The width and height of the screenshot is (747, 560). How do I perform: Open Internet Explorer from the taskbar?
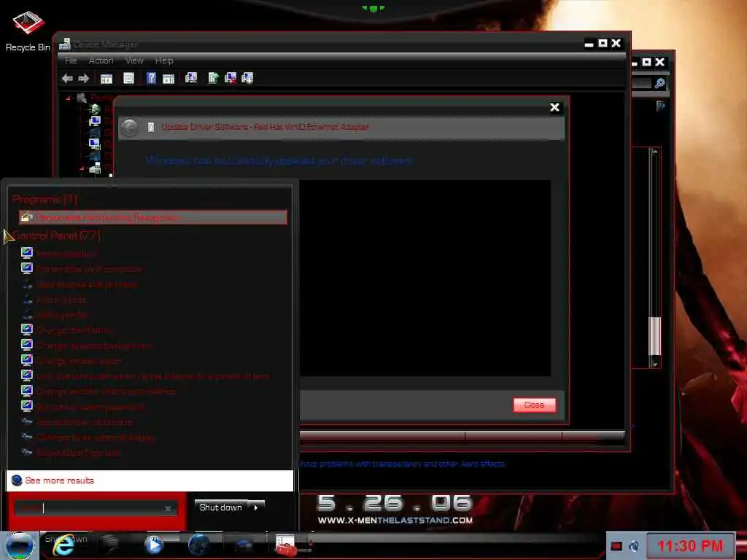[63, 545]
